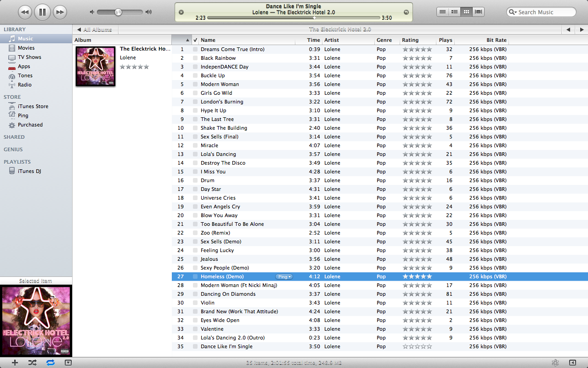588x368 pixels.
Task: Toggle checkbox for Dancing On Diamonds
Action: click(x=195, y=294)
